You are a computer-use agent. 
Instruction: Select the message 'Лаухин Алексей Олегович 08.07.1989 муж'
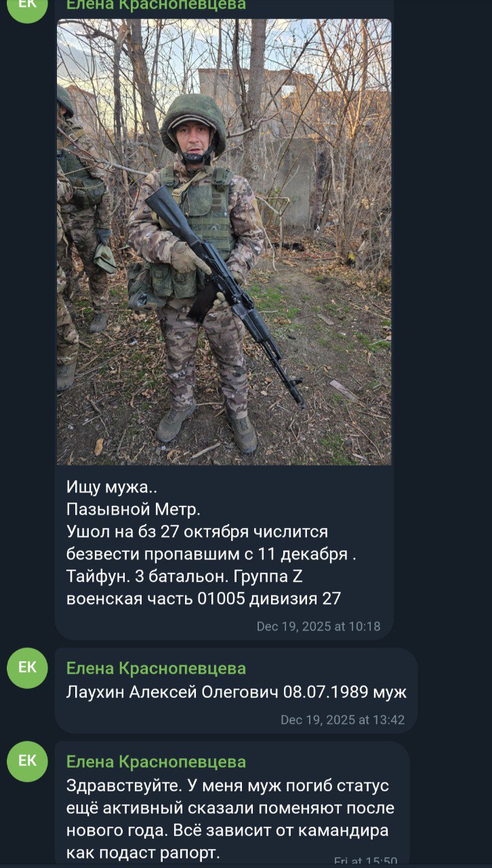click(237, 692)
